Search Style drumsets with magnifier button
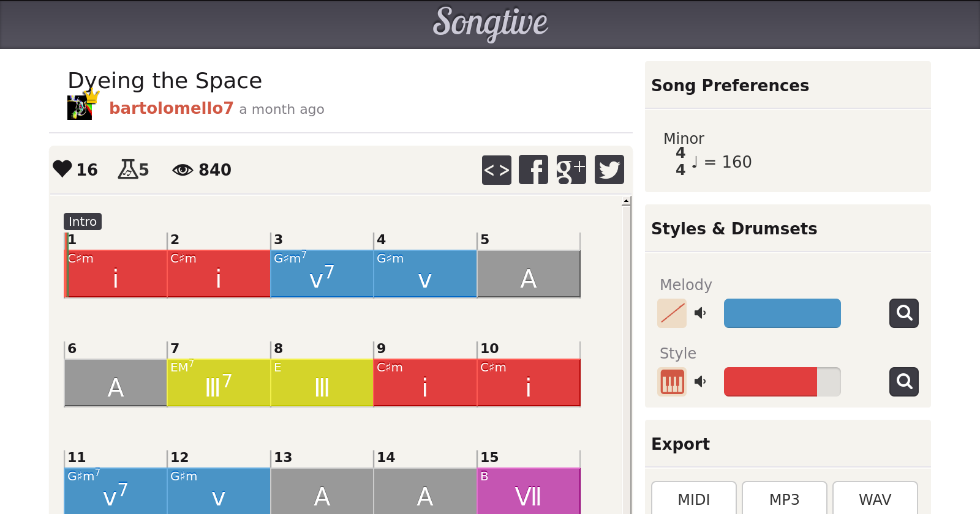Viewport: 980px width, 514px height. 903,382
